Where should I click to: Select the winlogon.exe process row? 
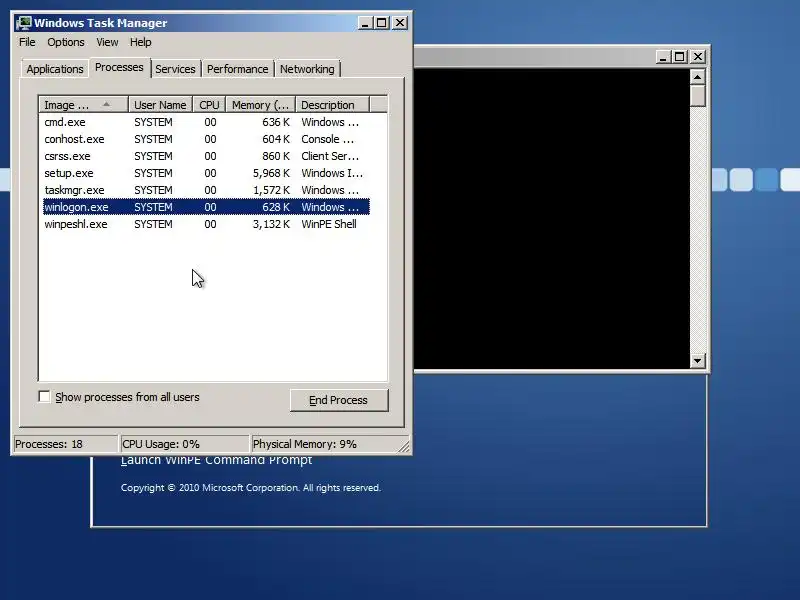tap(206, 207)
